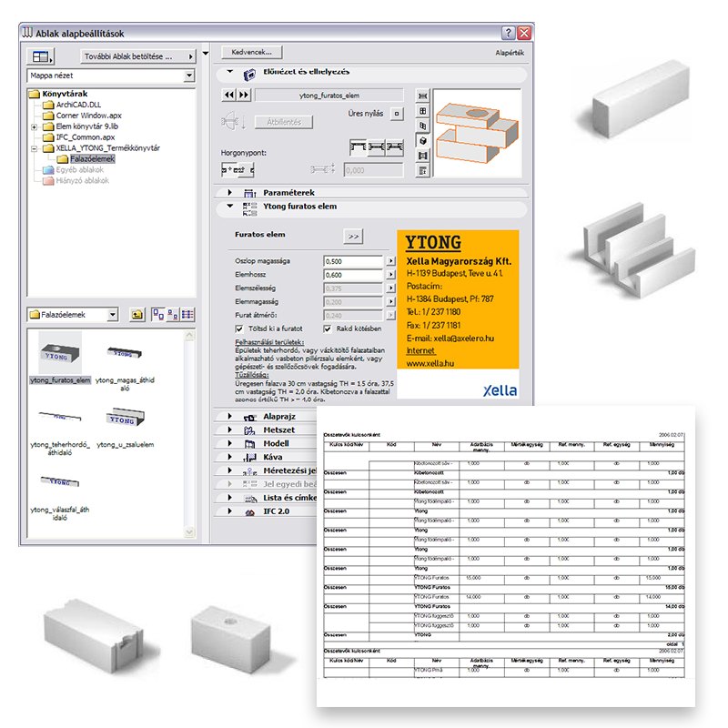Expand the Paraméterek panel
Image resolution: width=728 pixels, height=728 pixels.
[x=230, y=193]
